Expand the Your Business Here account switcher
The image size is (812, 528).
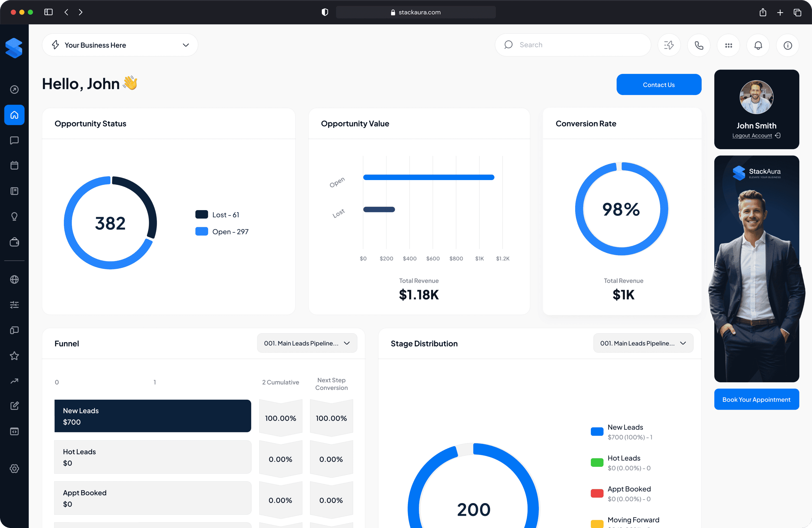coord(120,45)
